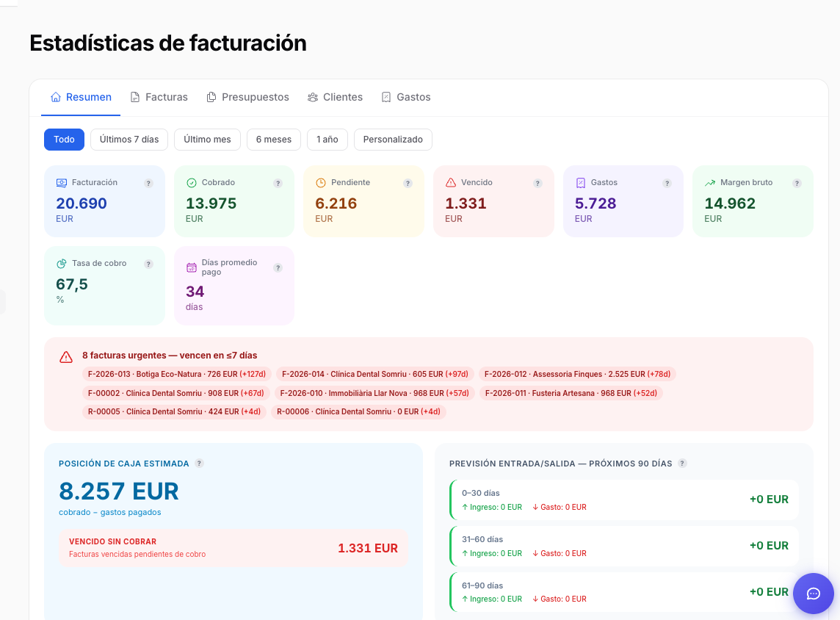Image resolution: width=840 pixels, height=620 pixels.
Task: Open invoice R-00006 Clínica Dental Somriu
Action: coord(358,411)
